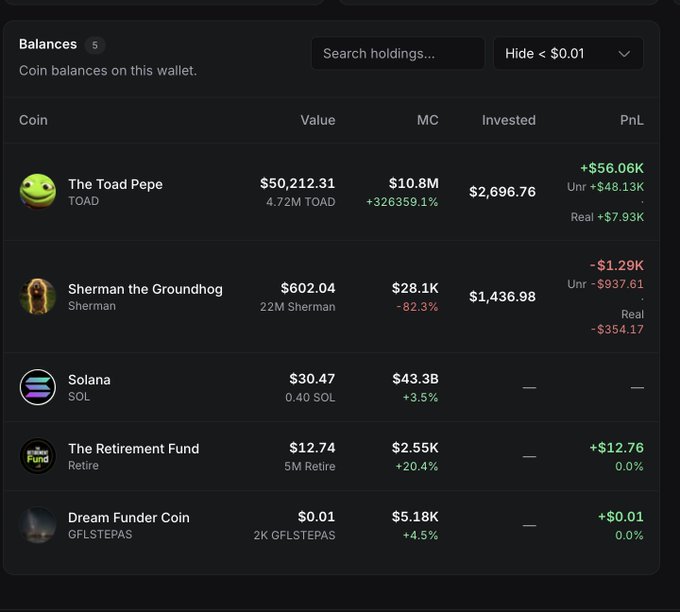Click Coin balances on this wallet subtitle

coord(108,71)
